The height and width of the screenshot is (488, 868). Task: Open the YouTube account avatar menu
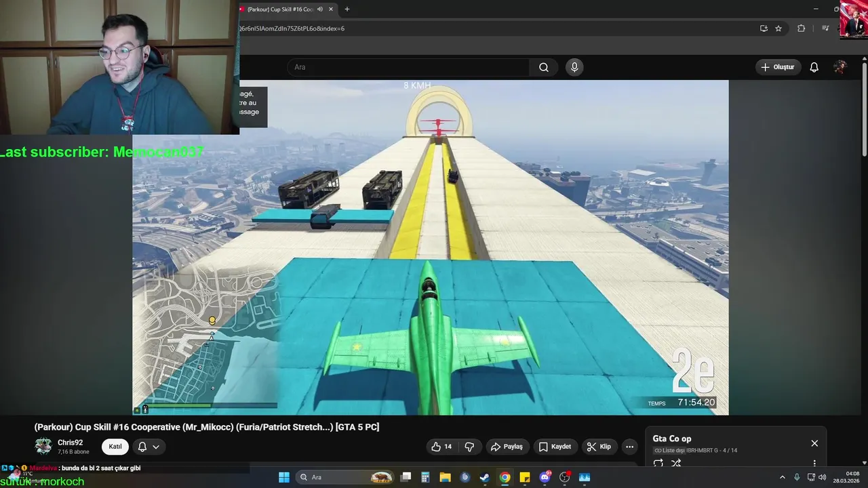[840, 67]
